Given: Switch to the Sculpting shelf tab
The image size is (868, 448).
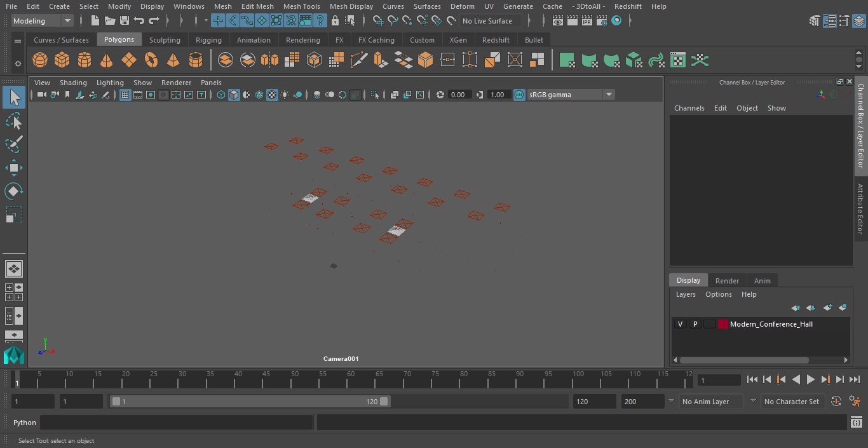Looking at the screenshot, I should point(165,40).
